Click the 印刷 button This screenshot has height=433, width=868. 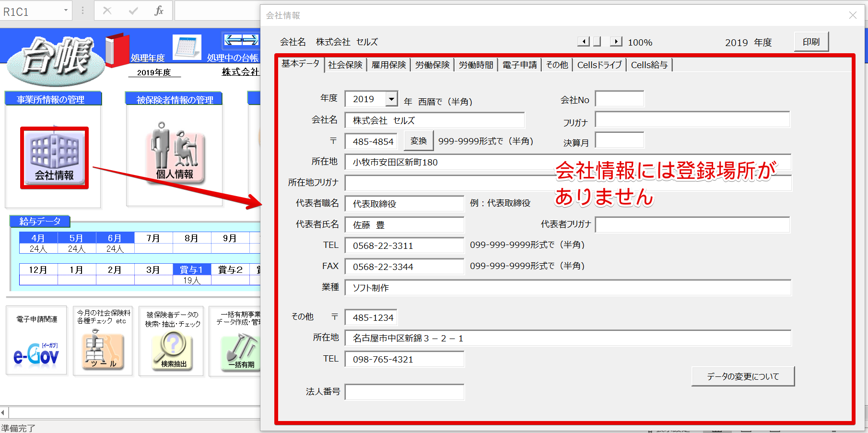[811, 42]
